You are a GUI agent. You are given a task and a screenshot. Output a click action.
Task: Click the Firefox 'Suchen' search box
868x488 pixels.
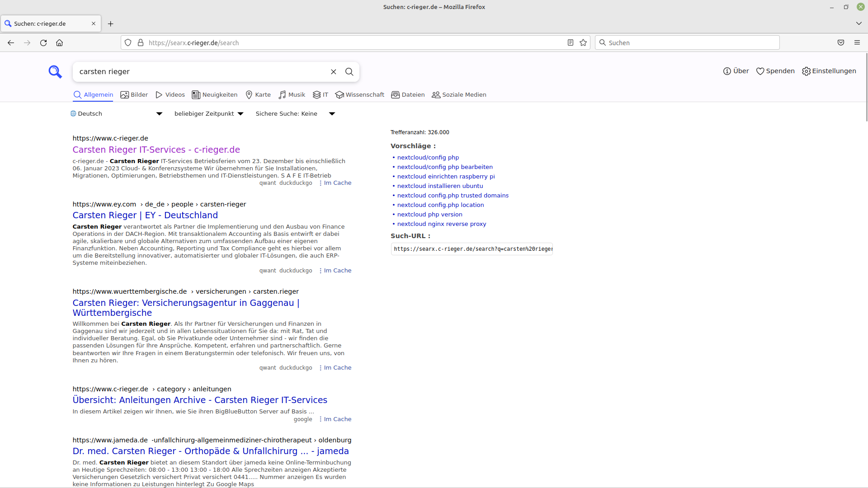coord(687,42)
